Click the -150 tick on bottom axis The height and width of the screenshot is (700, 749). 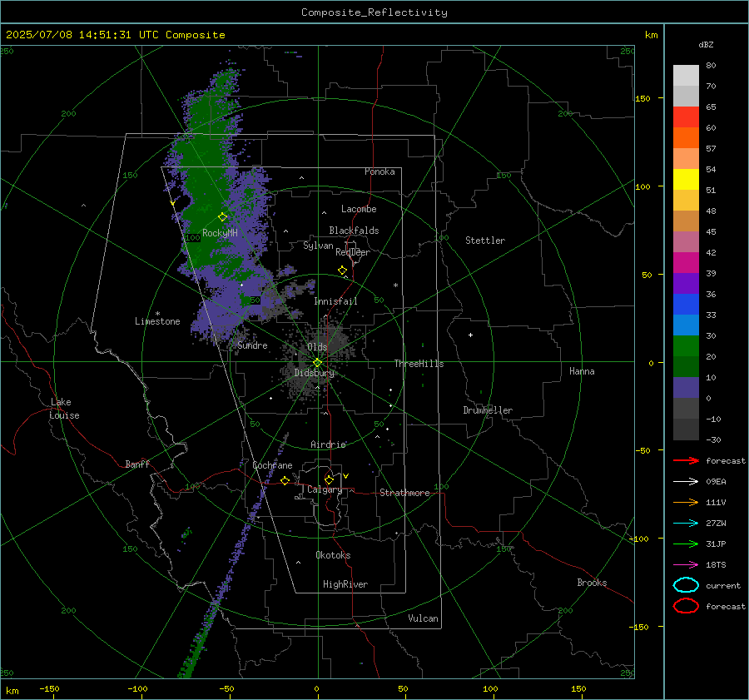49,688
